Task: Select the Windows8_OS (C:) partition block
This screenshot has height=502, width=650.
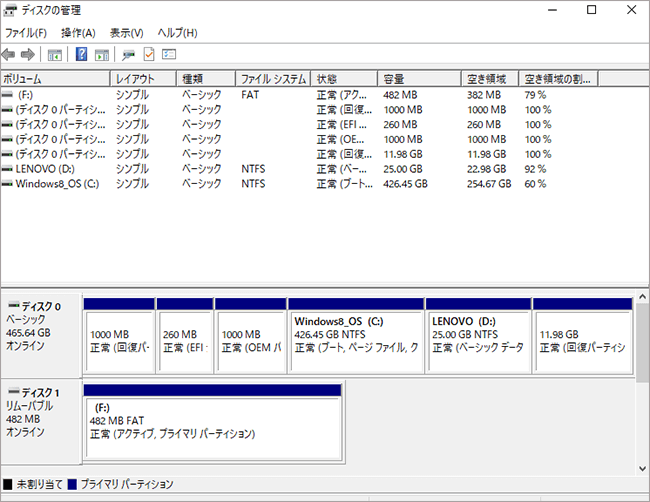Action: [x=356, y=336]
